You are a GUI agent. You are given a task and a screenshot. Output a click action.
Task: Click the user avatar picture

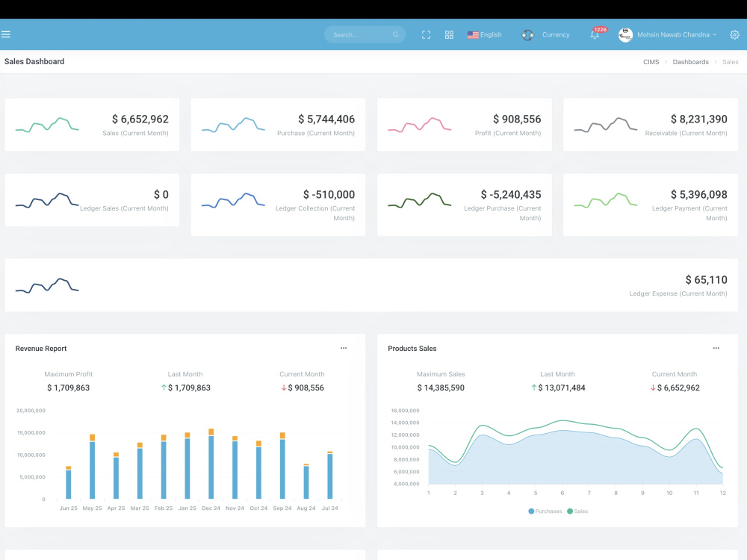coord(625,35)
